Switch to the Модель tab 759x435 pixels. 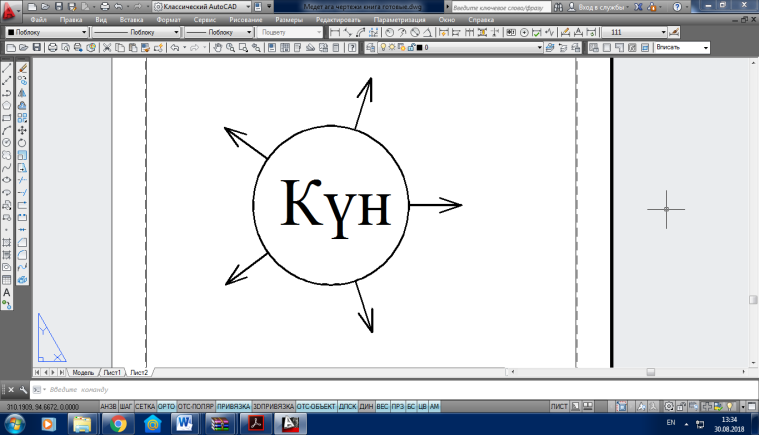pos(83,373)
